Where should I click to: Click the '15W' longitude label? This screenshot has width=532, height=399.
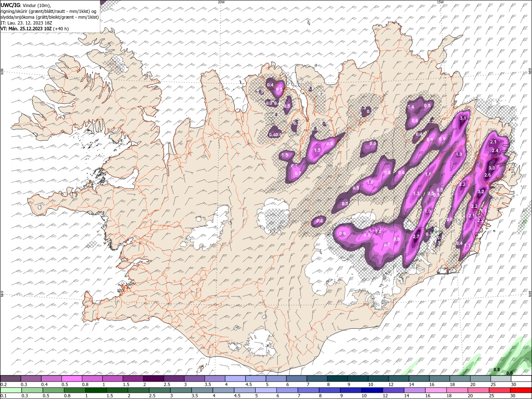coord(440,2)
